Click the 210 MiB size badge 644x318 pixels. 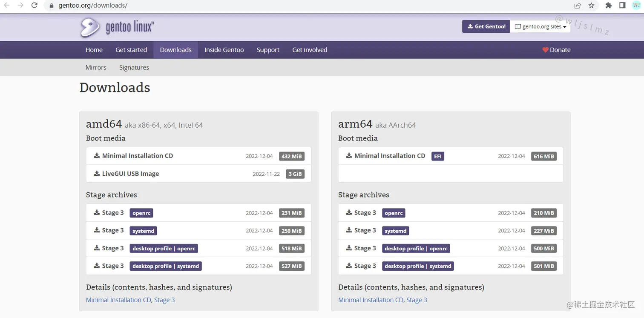(x=544, y=213)
